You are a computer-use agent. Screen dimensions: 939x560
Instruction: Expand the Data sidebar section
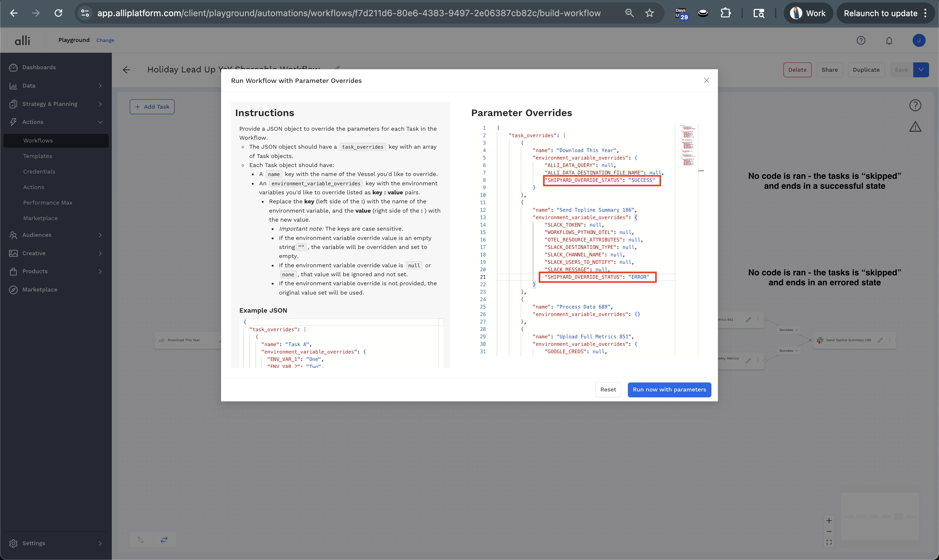point(56,86)
